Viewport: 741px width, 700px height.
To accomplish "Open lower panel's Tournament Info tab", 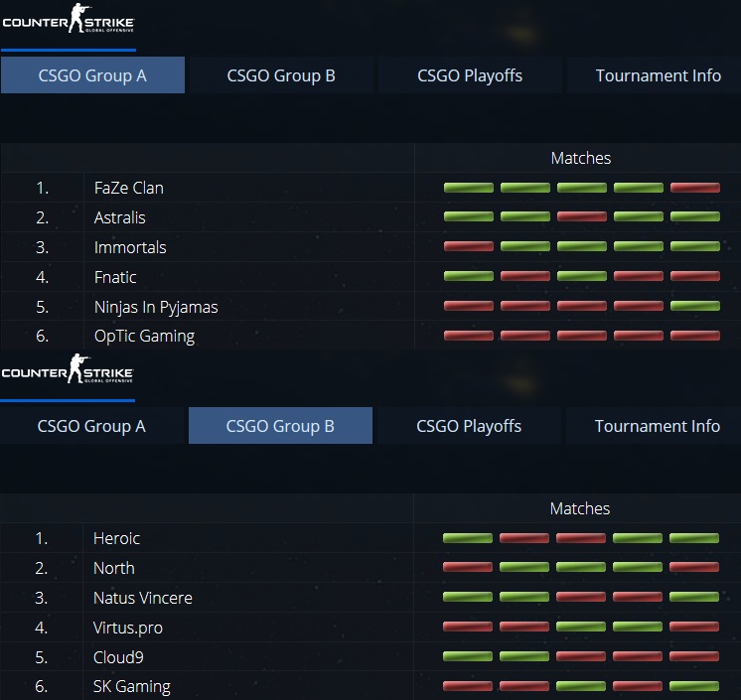I will (657, 426).
